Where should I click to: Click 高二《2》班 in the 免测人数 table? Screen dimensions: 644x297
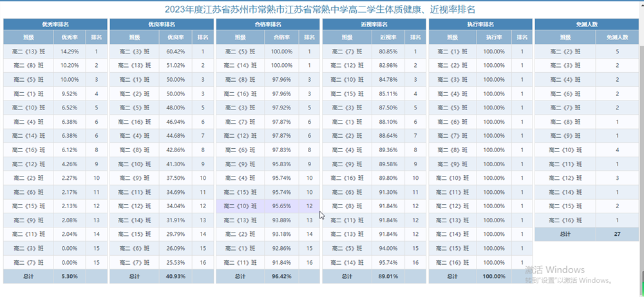point(565,52)
